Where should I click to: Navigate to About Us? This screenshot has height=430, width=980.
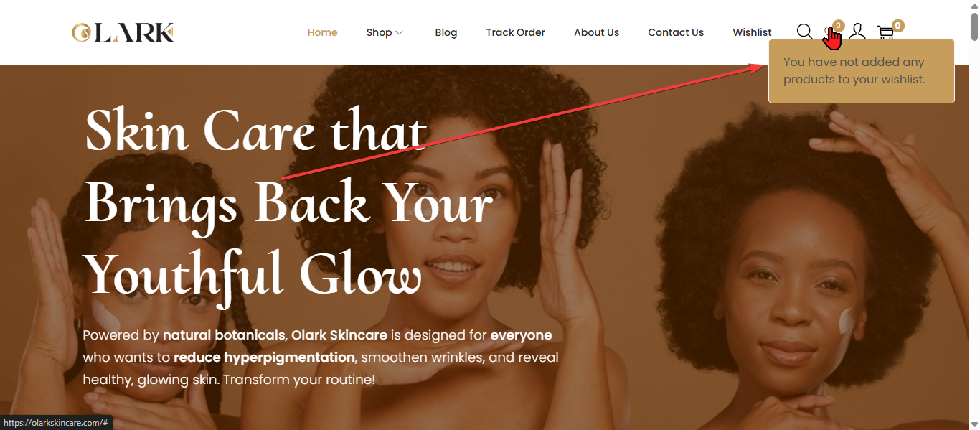[x=596, y=32]
